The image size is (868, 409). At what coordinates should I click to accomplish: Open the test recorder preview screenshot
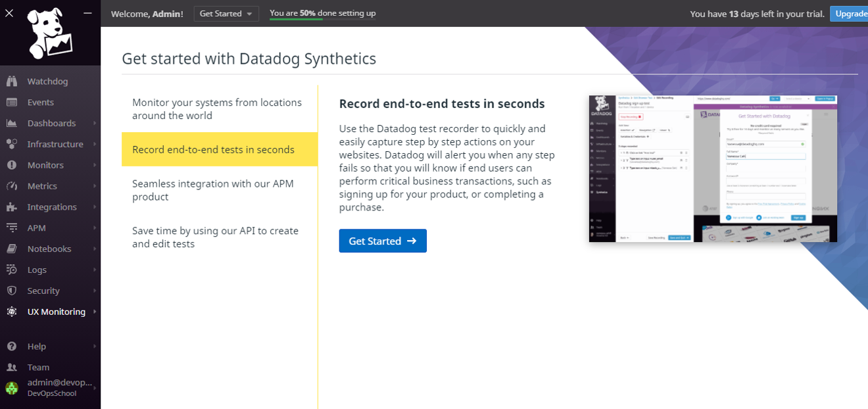712,169
